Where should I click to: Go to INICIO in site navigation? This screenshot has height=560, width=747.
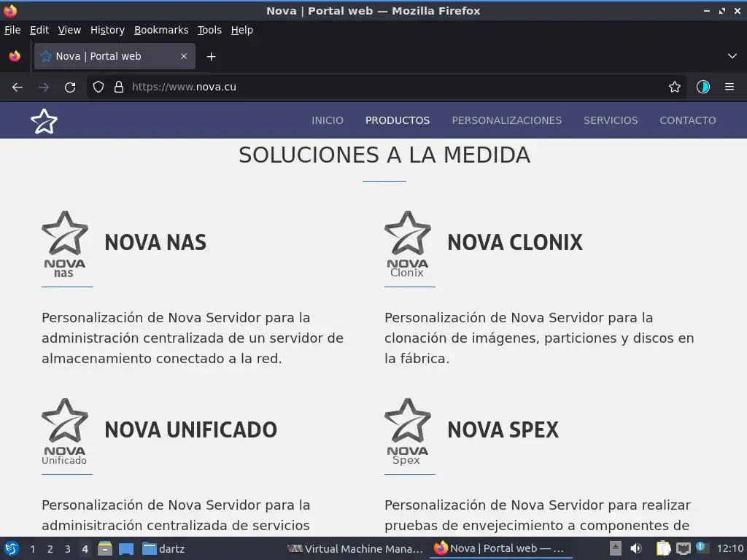click(328, 120)
